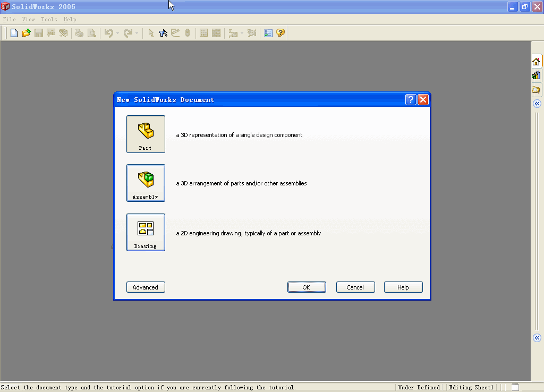Open the File Explorer task pane tab

tap(537, 90)
